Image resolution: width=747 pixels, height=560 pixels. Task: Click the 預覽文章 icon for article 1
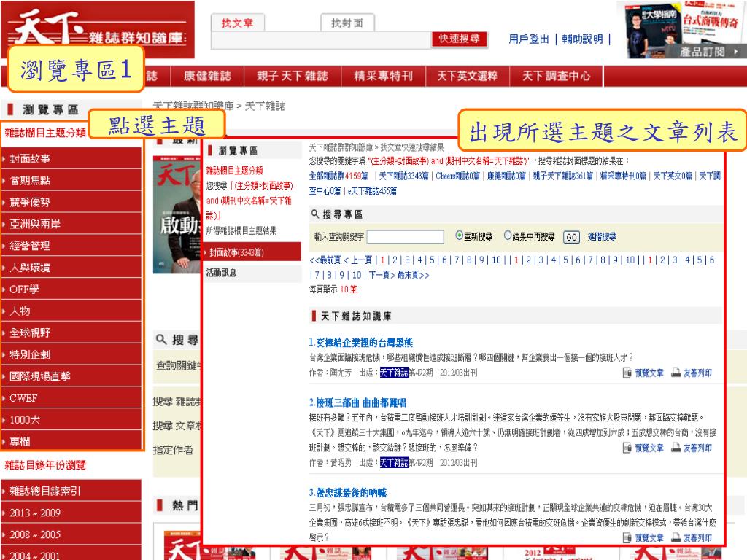[627, 373]
